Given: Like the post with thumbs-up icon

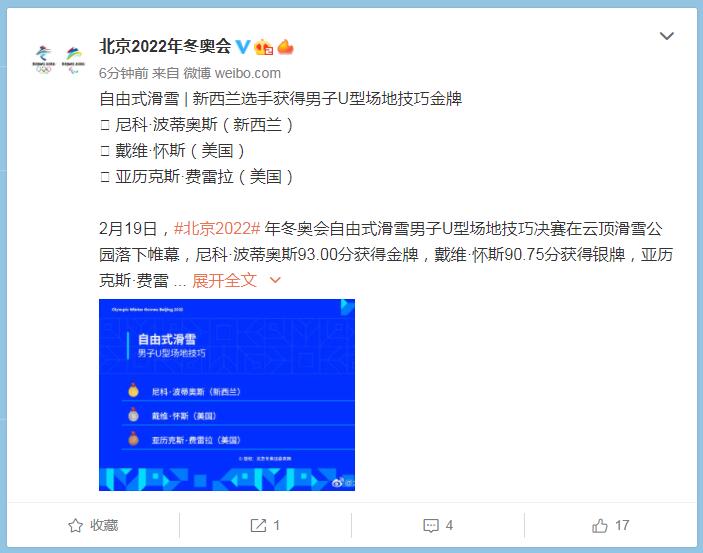Looking at the screenshot, I should click(600, 525).
